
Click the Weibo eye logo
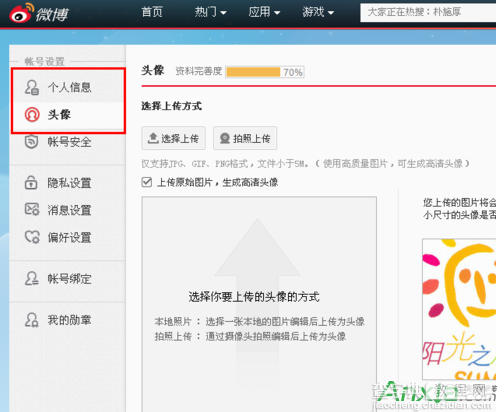[x=21, y=13]
